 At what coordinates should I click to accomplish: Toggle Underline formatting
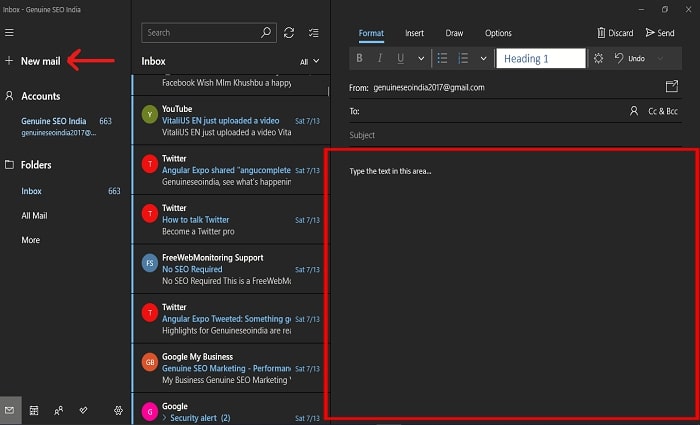click(x=400, y=58)
